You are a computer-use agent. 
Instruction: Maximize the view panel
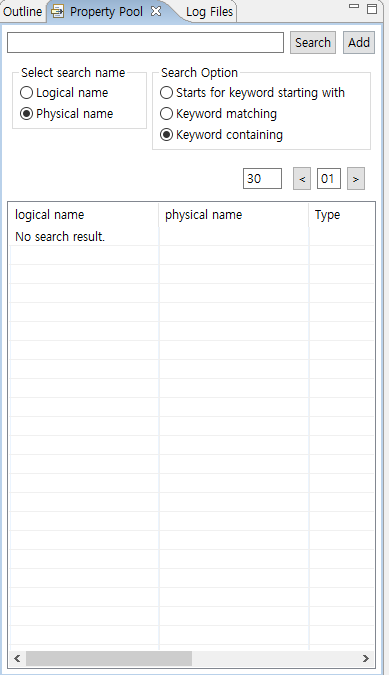pos(372,9)
